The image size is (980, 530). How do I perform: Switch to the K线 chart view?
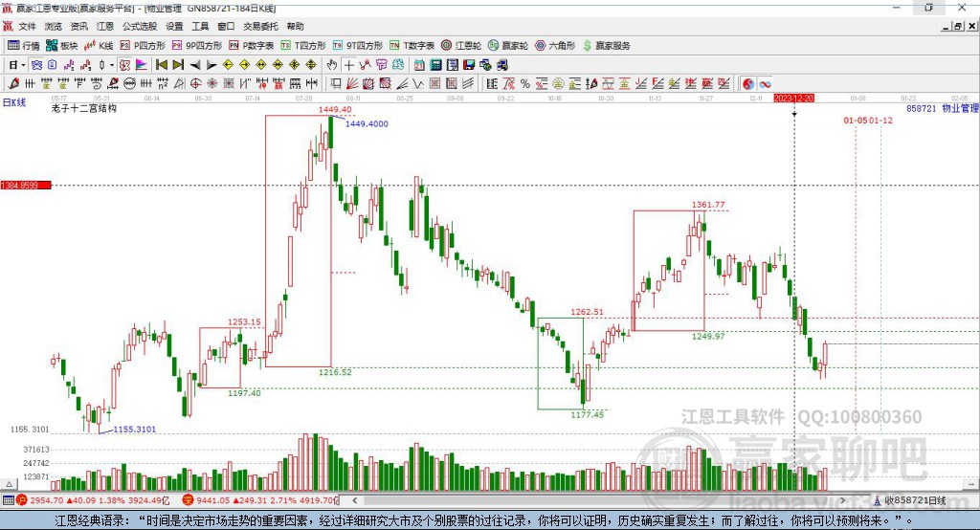99,46
